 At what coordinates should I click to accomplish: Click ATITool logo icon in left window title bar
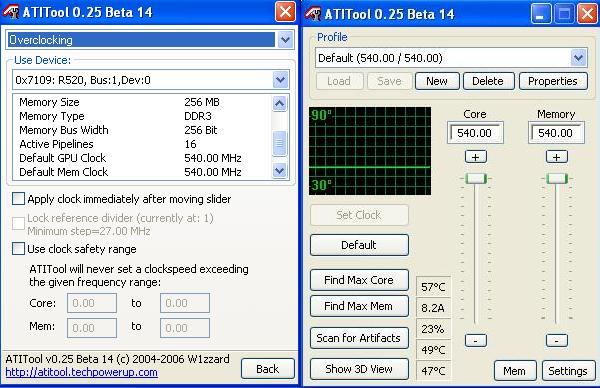point(11,12)
